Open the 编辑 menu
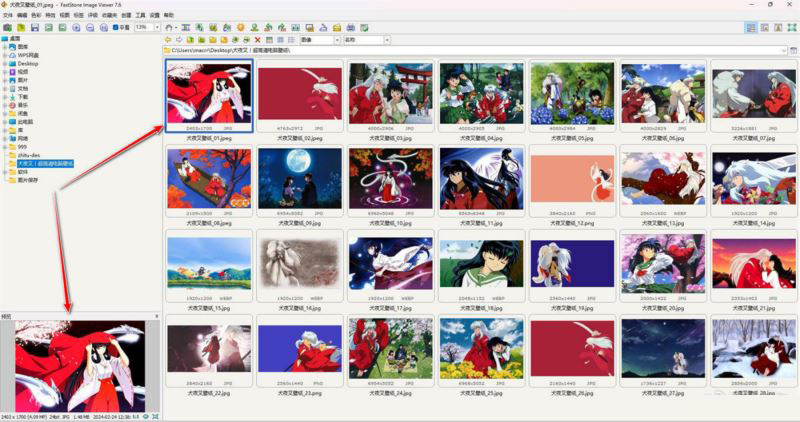 coord(22,15)
